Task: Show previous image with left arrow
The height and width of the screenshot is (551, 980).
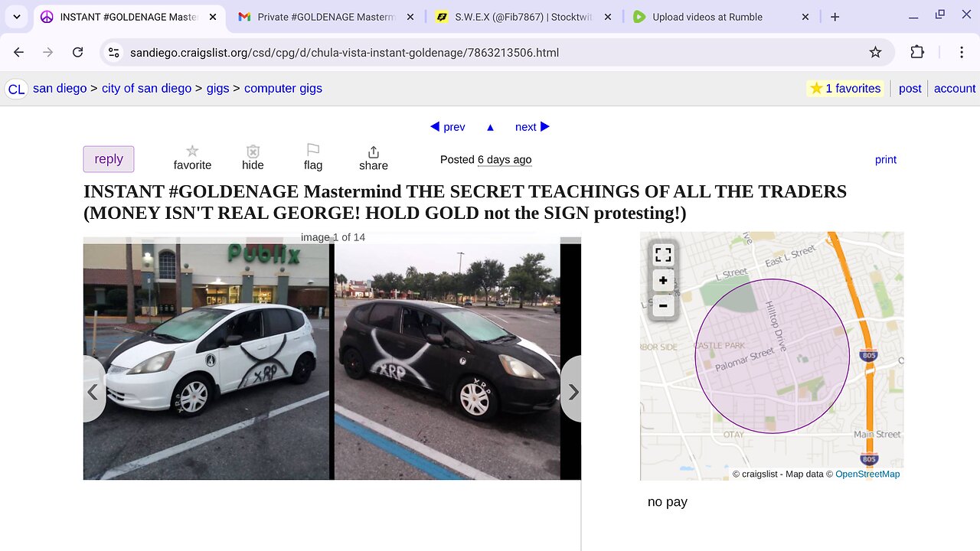Action: (93, 392)
